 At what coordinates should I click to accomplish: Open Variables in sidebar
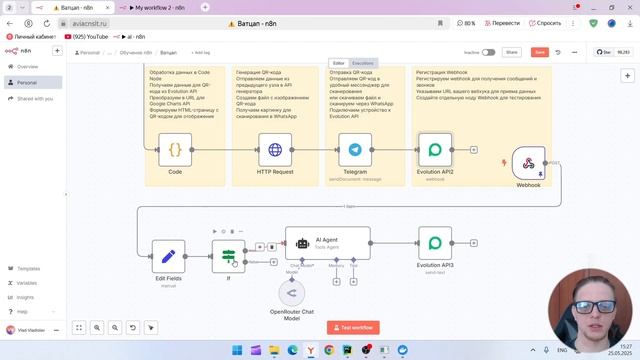coord(33,283)
